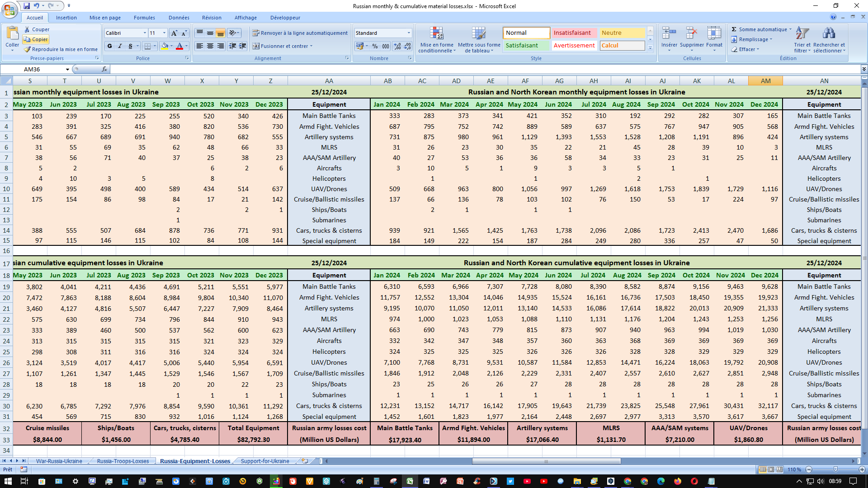Decrease font size with small A icon

pyautogui.click(x=184, y=33)
